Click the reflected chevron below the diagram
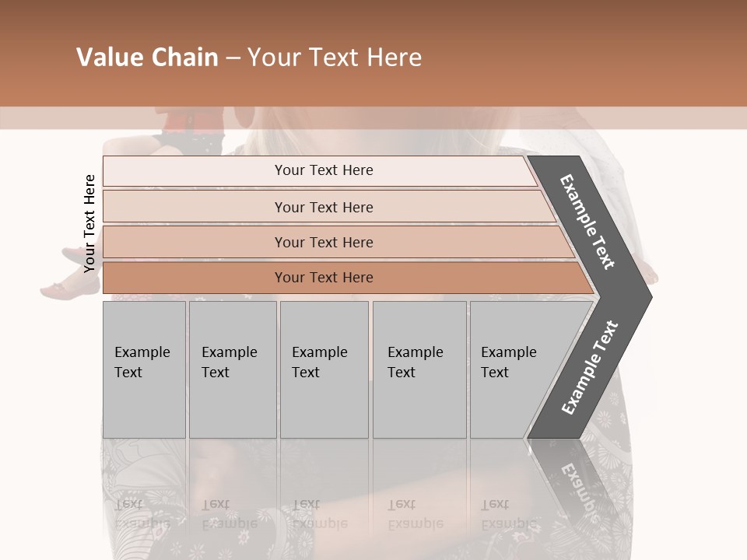The image size is (747, 560). click(x=572, y=481)
